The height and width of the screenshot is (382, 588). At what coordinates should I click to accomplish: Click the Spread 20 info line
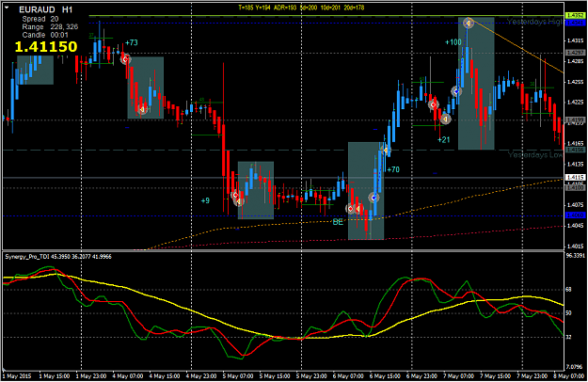[40, 19]
